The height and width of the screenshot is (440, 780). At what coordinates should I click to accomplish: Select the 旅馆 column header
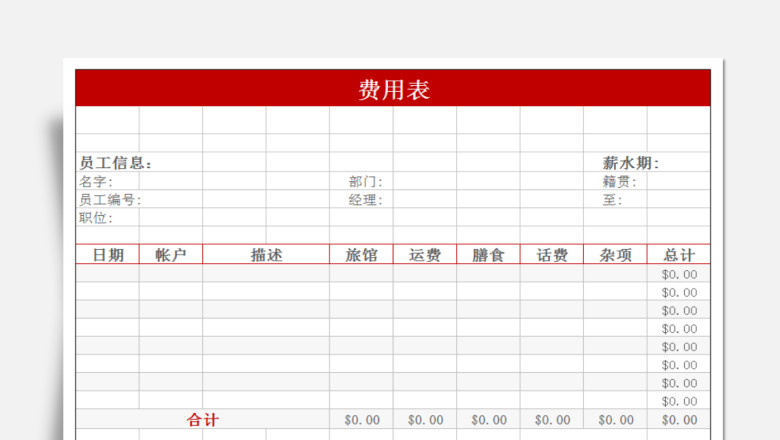pyautogui.click(x=361, y=254)
